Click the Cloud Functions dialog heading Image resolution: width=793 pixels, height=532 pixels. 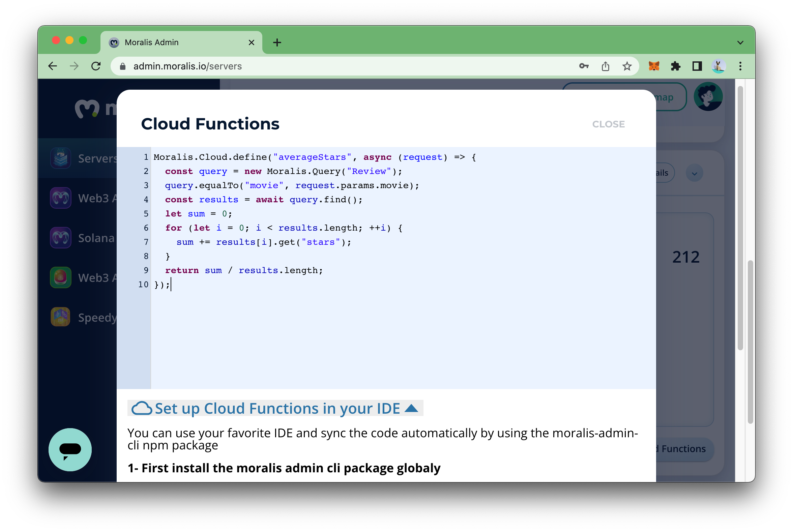[x=210, y=124]
